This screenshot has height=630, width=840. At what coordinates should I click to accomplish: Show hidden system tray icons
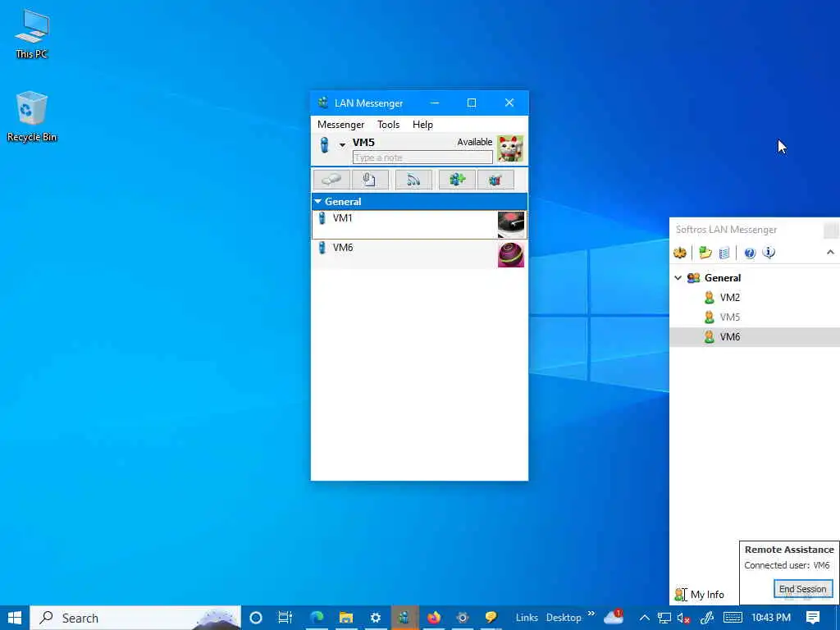pos(645,618)
